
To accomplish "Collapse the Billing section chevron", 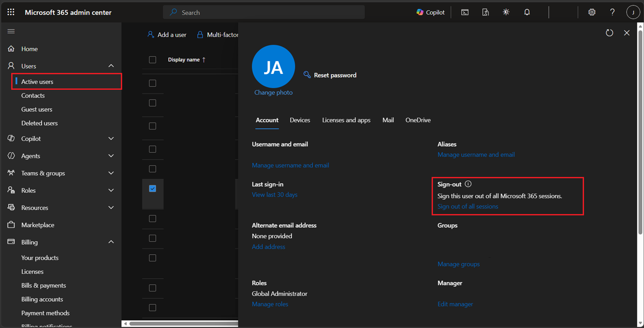I will 111,242.
